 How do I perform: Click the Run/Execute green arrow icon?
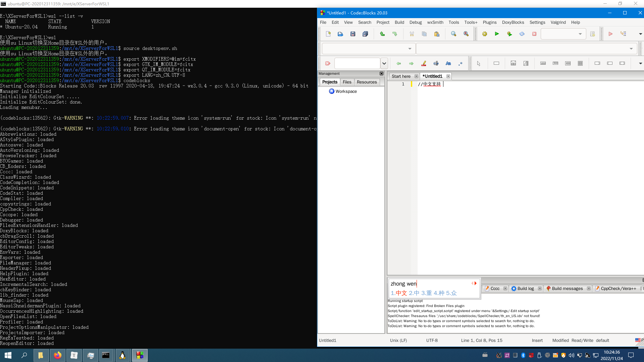coord(497,34)
